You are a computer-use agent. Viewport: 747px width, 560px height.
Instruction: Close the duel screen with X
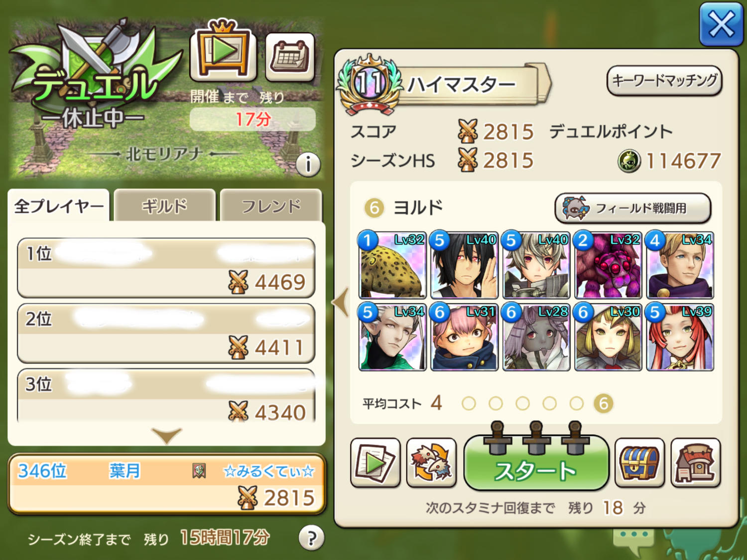point(721,24)
